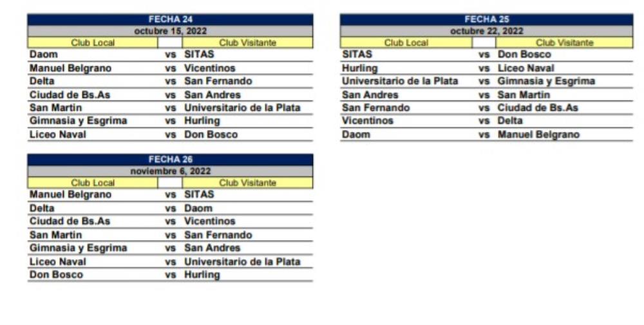Screen dimensions: 644x325
Task: Select the noviembre 6, 2022 date row
Action: 170,171
